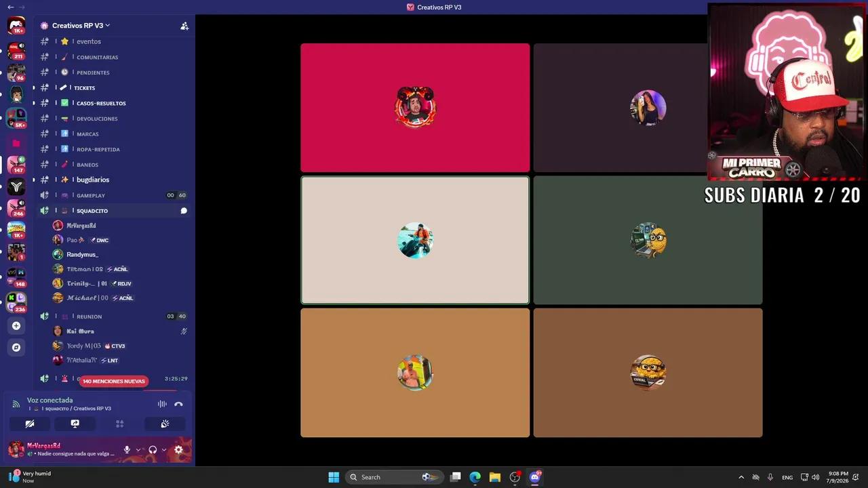Jump to 140 menciones nuevas

pos(113,381)
